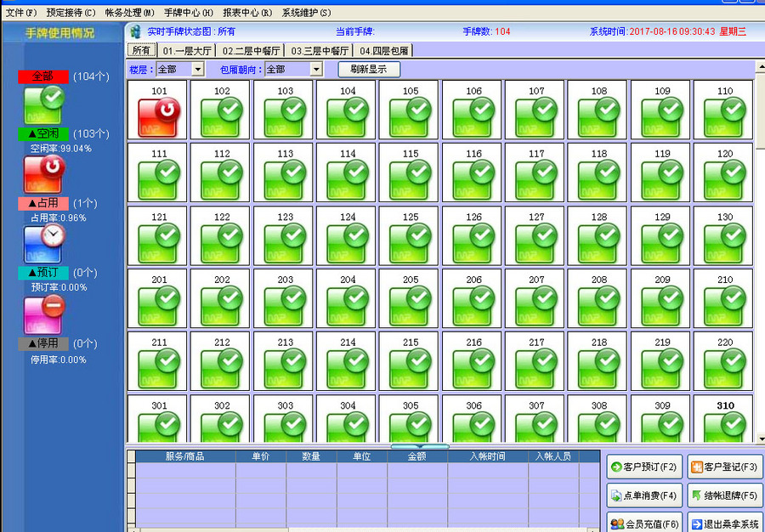
Task: Open the 包厢朝向 orientation dropdown
Action: (x=316, y=70)
